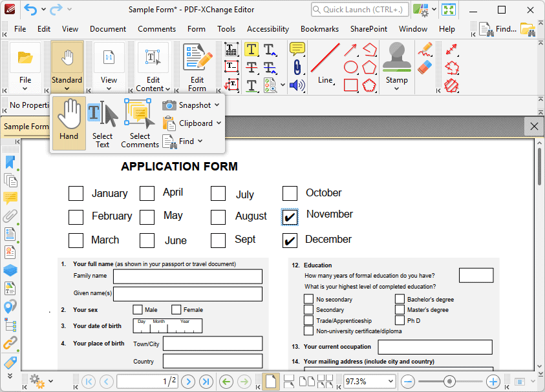Open the Bookmarks menu

point(319,29)
